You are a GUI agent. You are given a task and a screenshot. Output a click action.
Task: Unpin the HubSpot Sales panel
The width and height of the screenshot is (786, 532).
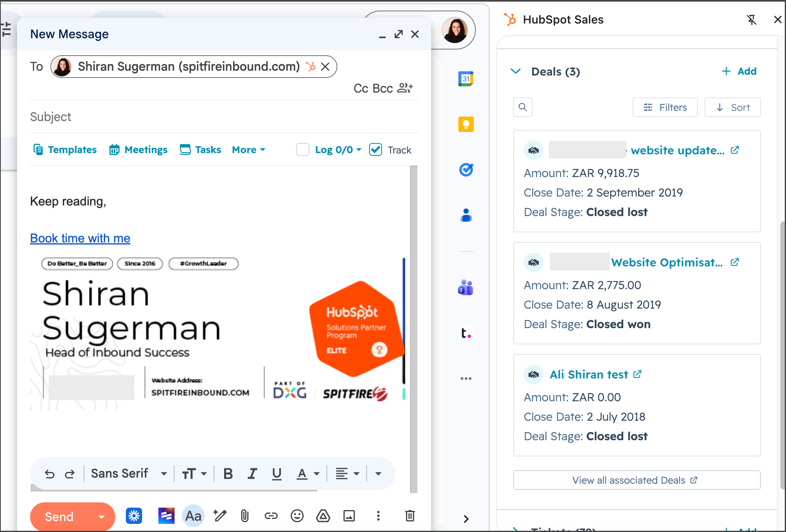click(x=751, y=19)
